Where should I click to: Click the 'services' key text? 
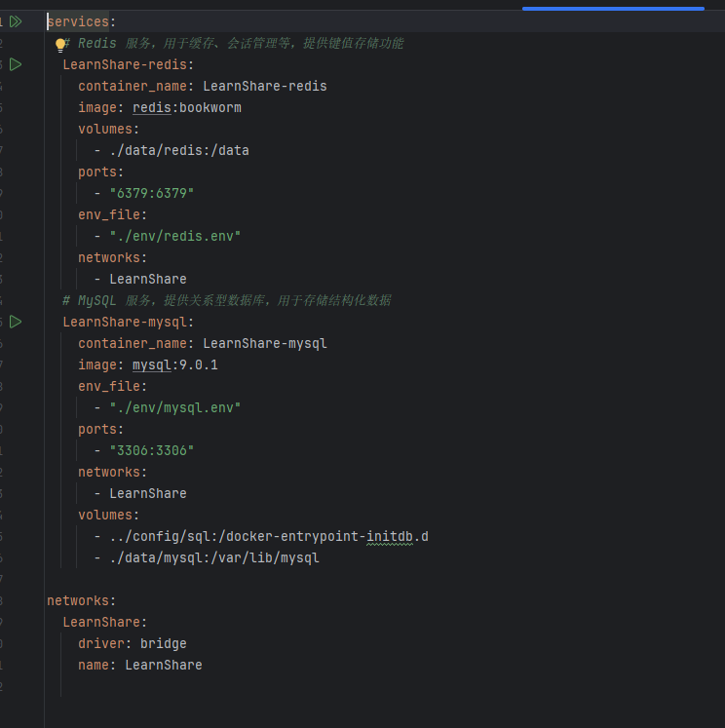pyautogui.click(x=78, y=21)
